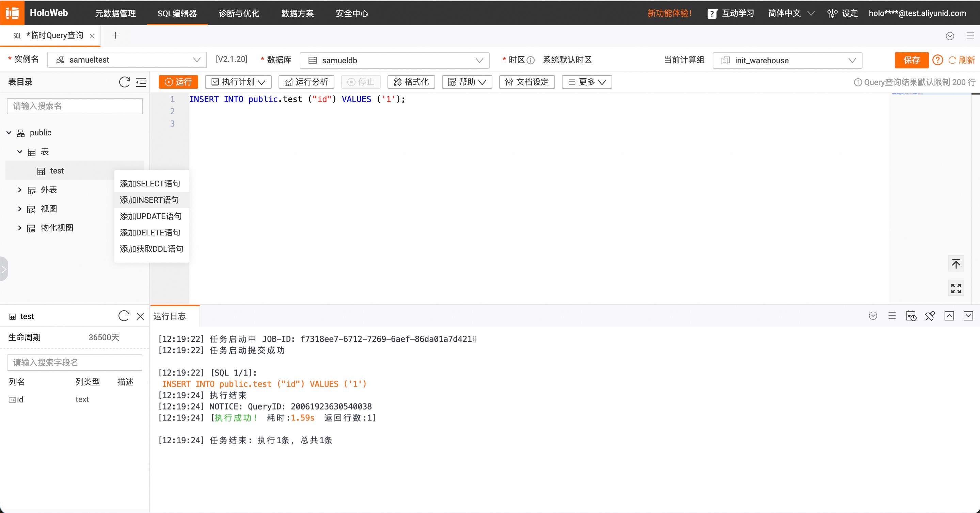This screenshot has height=513, width=980.
Task: Select the test table icon in tree
Action: click(x=41, y=171)
